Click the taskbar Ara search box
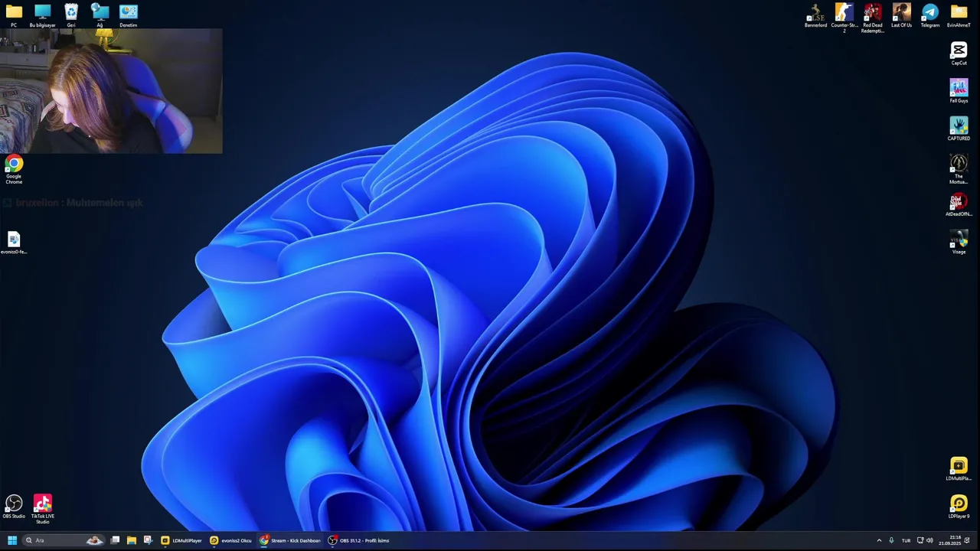 point(64,540)
